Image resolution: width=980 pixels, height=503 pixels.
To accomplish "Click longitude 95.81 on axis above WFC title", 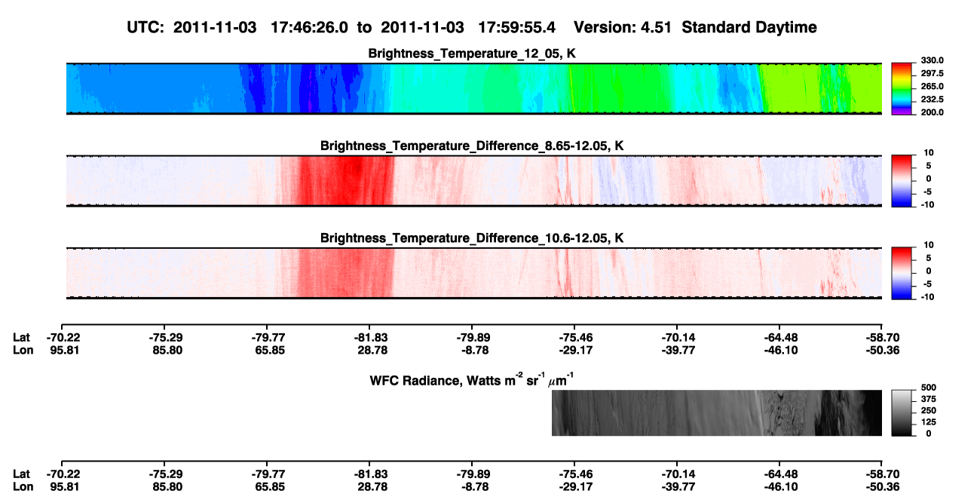I will coord(63,350).
